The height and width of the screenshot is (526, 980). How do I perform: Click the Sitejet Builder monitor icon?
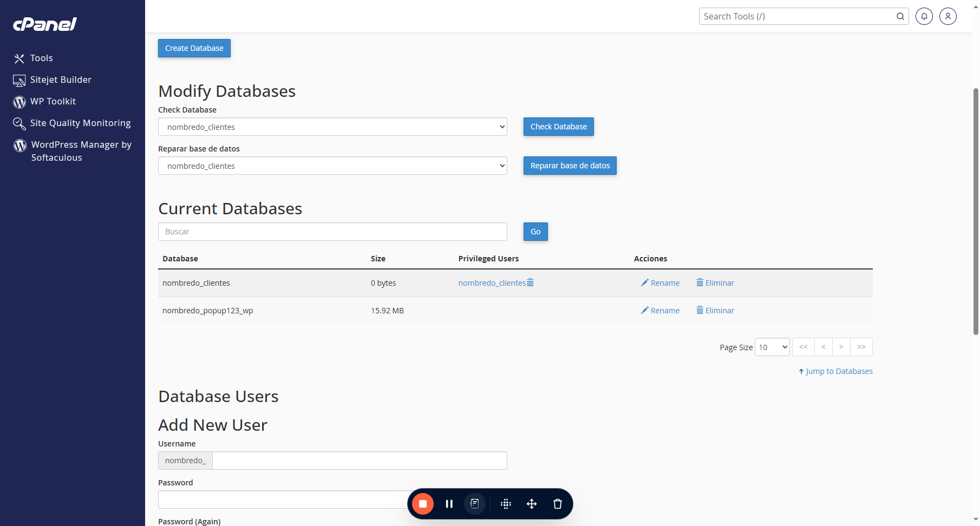(x=19, y=81)
